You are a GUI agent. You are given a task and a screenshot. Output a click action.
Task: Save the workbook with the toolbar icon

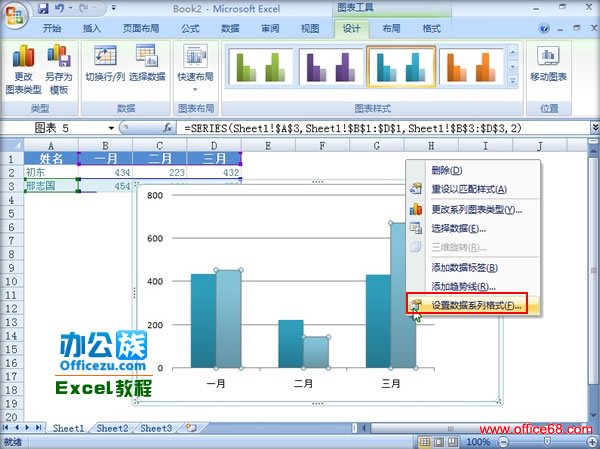coord(44,8)
